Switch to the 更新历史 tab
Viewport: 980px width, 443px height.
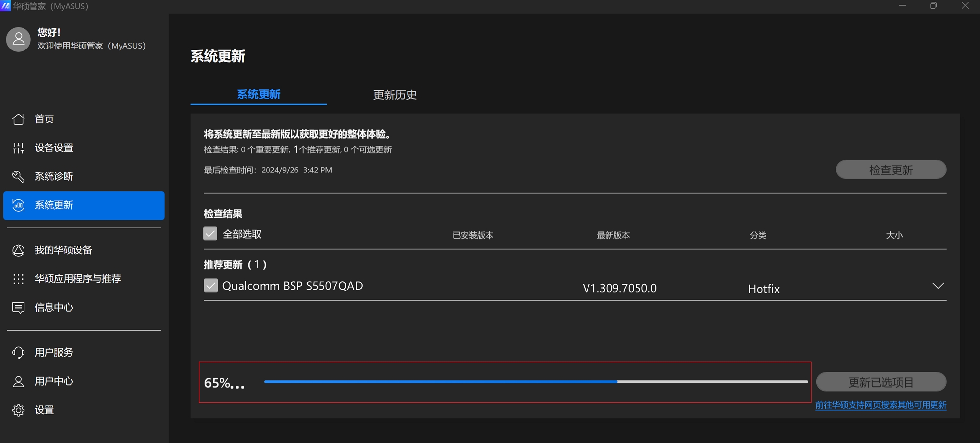point(395,95)
